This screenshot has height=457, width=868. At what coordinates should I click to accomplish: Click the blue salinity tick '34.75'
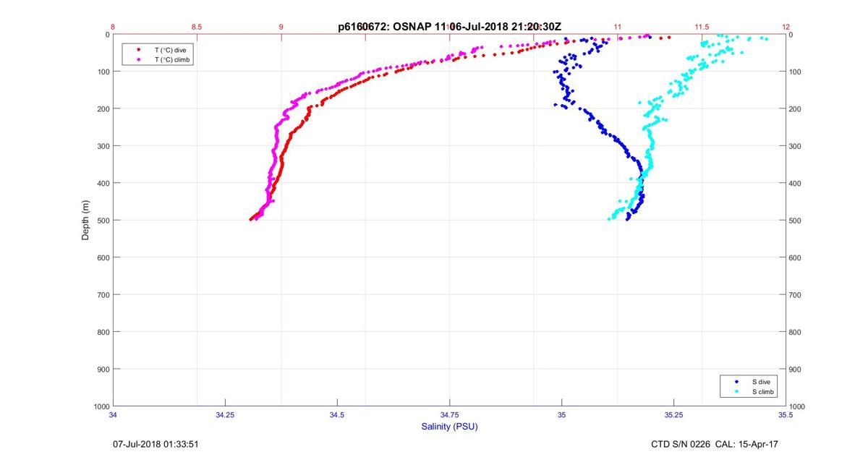449,415
